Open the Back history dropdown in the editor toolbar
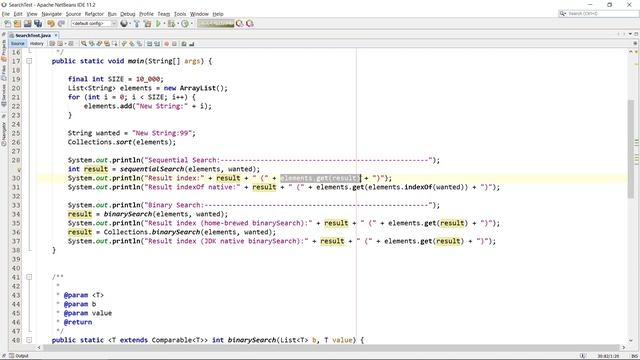The width and height of the screenshot is (640, 360). click(66, 43)
